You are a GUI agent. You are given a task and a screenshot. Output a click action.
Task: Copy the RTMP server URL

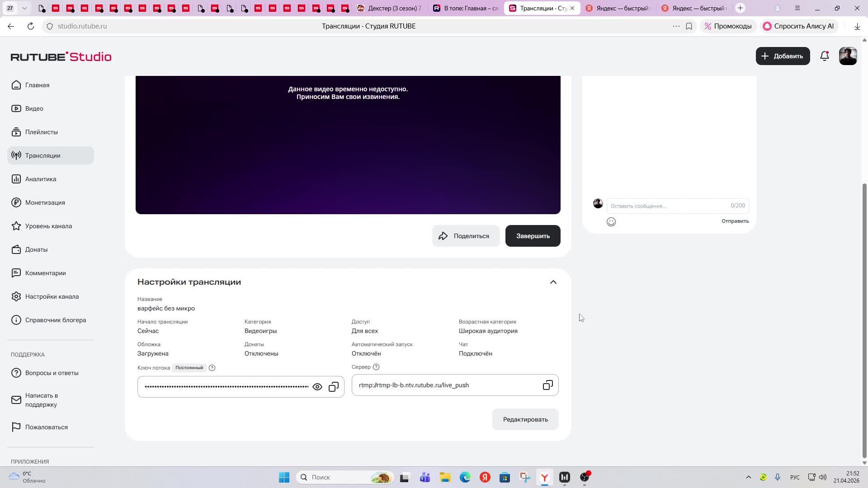pos(547,385)
